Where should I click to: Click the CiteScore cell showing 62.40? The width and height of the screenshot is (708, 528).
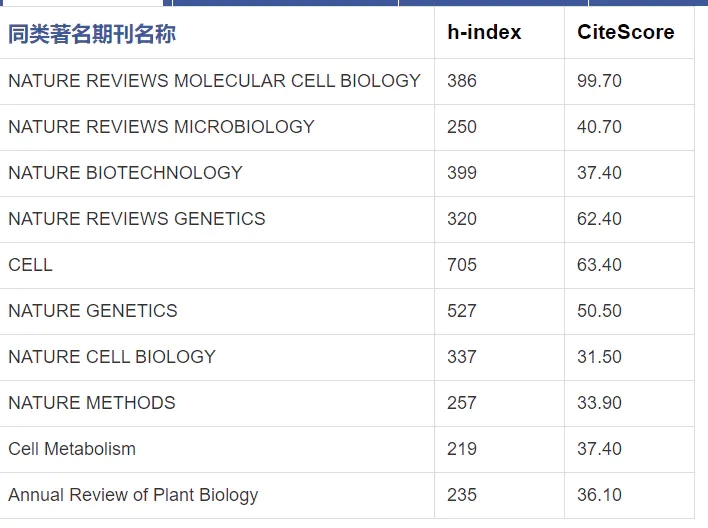599,219
